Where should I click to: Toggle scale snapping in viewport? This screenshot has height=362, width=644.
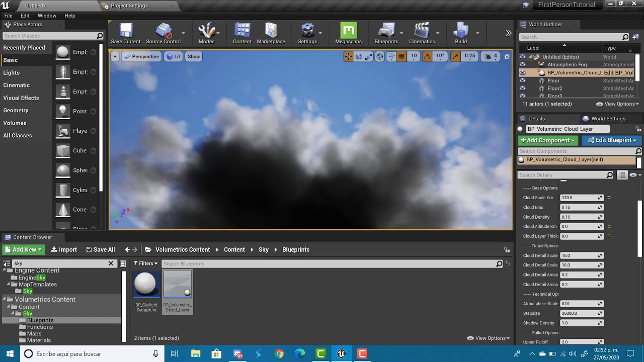tap(455, 56)
